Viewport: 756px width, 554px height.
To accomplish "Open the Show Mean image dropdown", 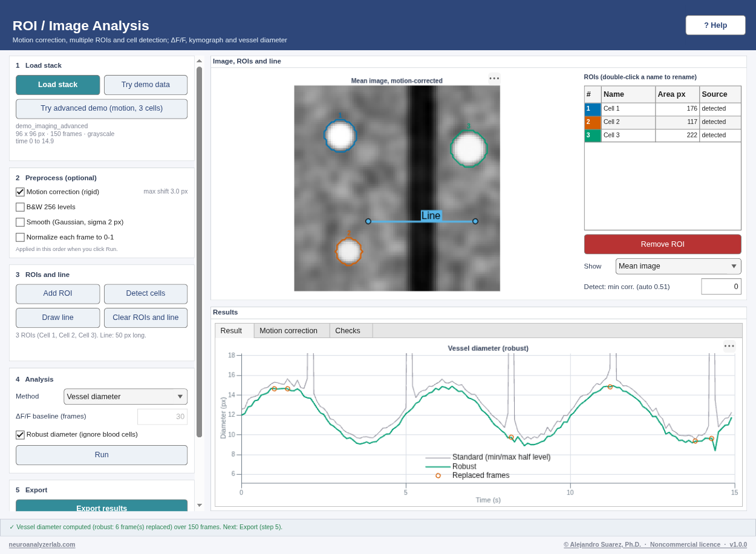I will point(678,266).
